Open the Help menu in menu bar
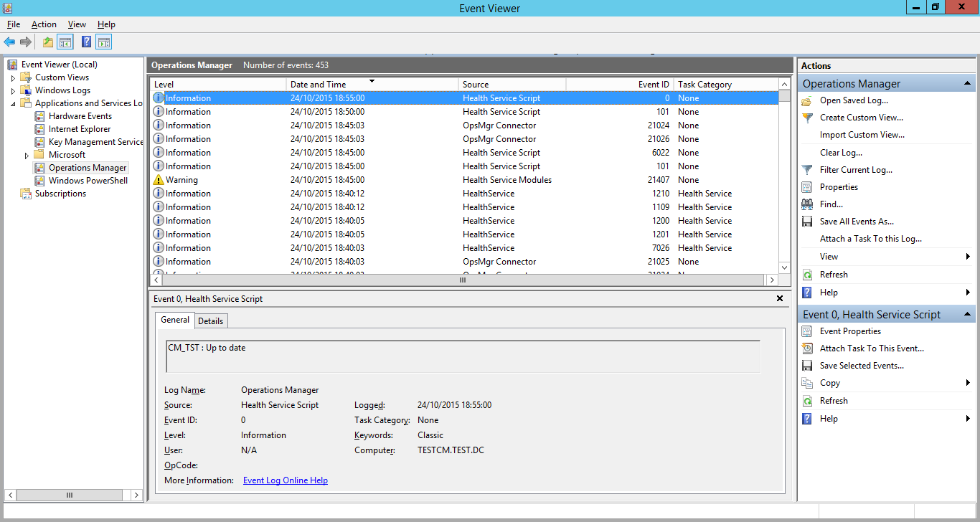The image size is (980, 522). [106, 24]
